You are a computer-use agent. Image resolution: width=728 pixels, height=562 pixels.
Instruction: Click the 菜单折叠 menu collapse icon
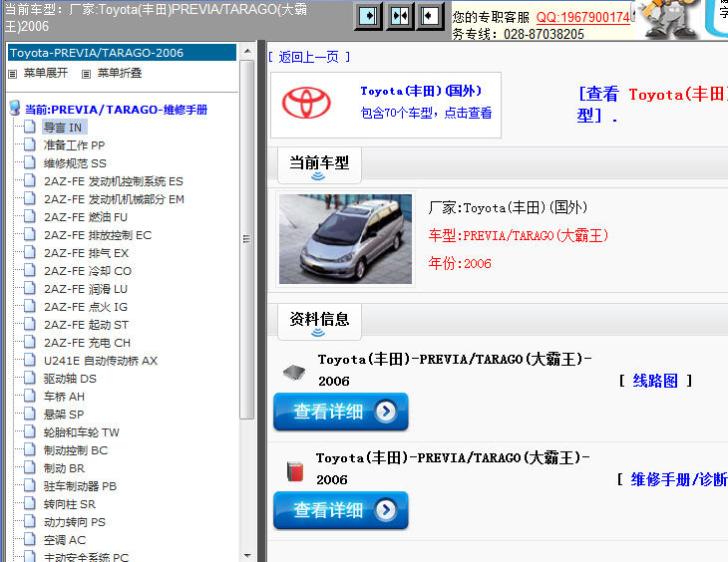[x=86, y=74]
